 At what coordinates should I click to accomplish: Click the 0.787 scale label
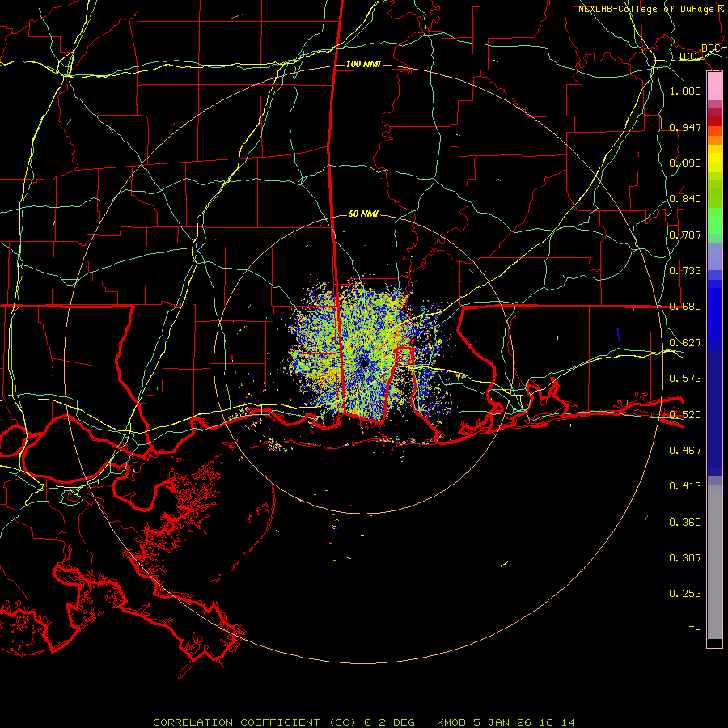click(x=685, y=235)
